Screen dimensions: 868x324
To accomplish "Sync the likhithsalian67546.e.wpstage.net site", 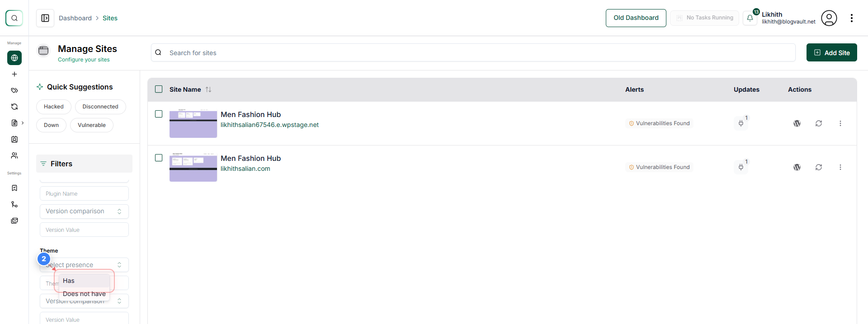I will pyautogui.click(x=819, y=123).
